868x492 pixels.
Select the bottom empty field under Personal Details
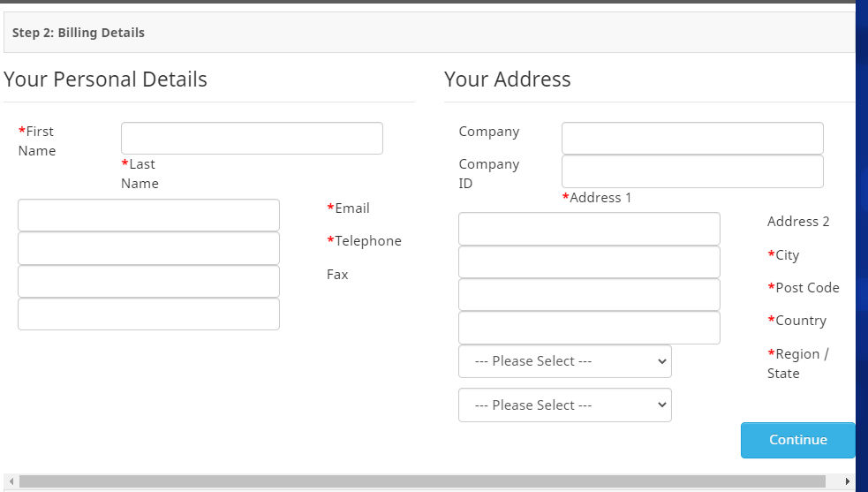(x=148, y=314)
